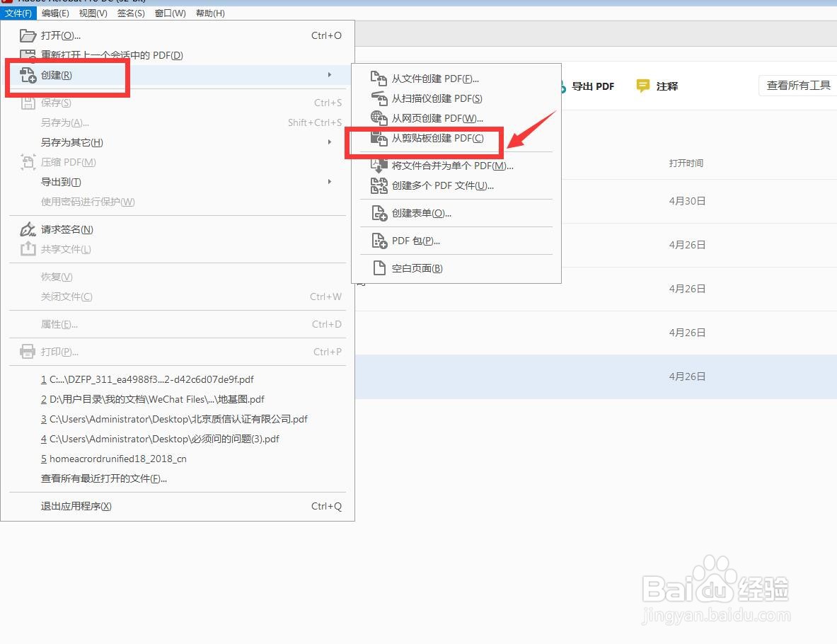The width and height of the screenshot is (837, 644).
Task: Click the create PDF from clipboard icon
Action: tap(379, 139)
